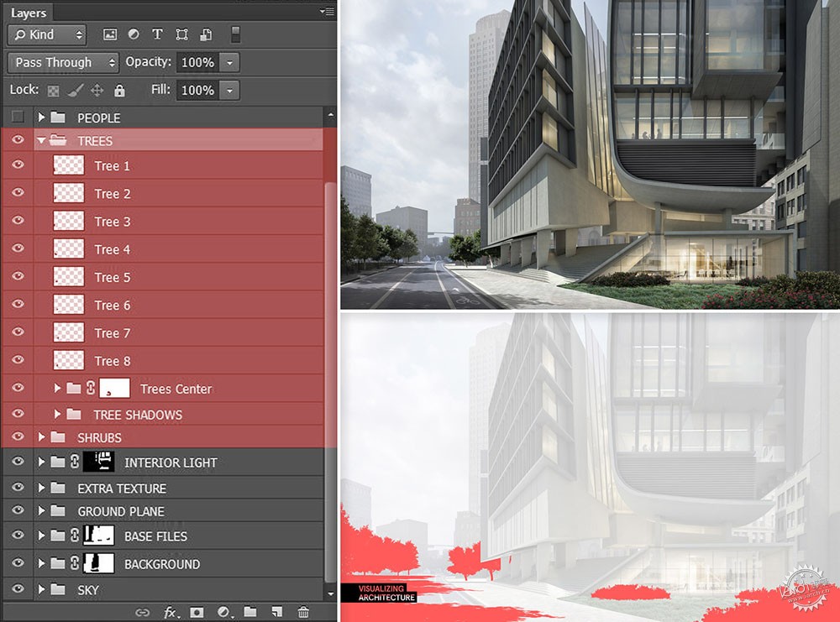Image resolution: width=840 pixels, height=622 pixels.
Task: Lock all padlock icon
Action: click(x=119, y=91)
